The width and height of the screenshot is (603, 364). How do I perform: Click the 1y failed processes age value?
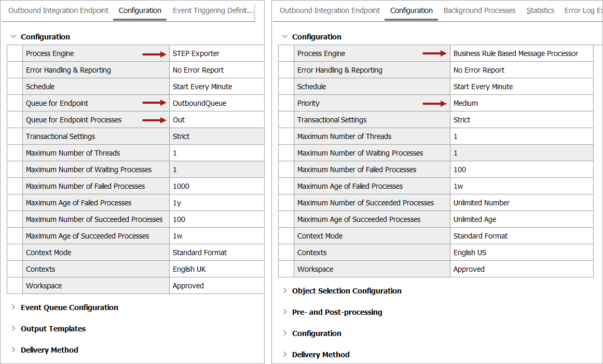pyautogui.click(x=177, y=203)
